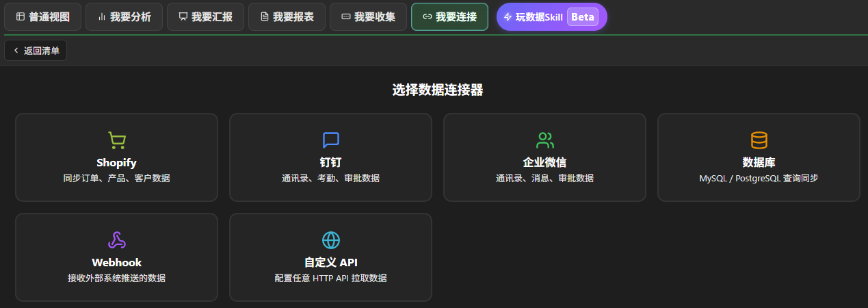Click text MySQL / PostgreSQL 查询同步
The height and width of the screenshot is (308, 868).
[759, 178]
